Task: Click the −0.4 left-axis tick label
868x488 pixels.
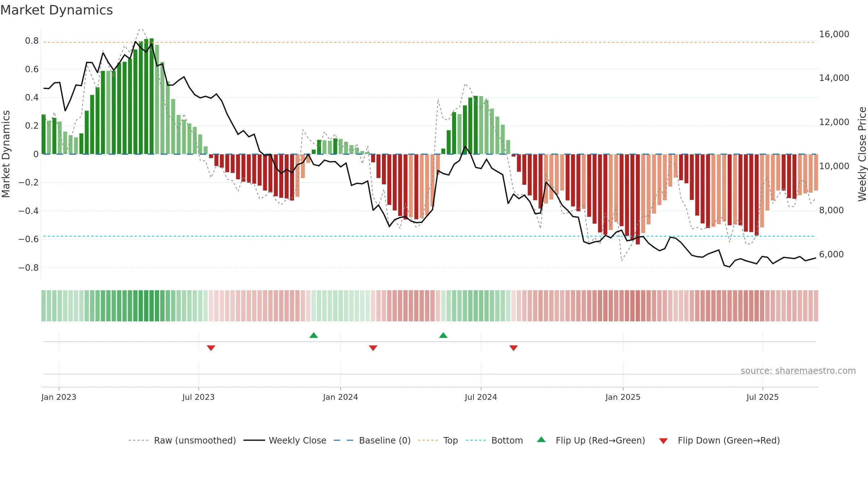Action: pos(29,211)
